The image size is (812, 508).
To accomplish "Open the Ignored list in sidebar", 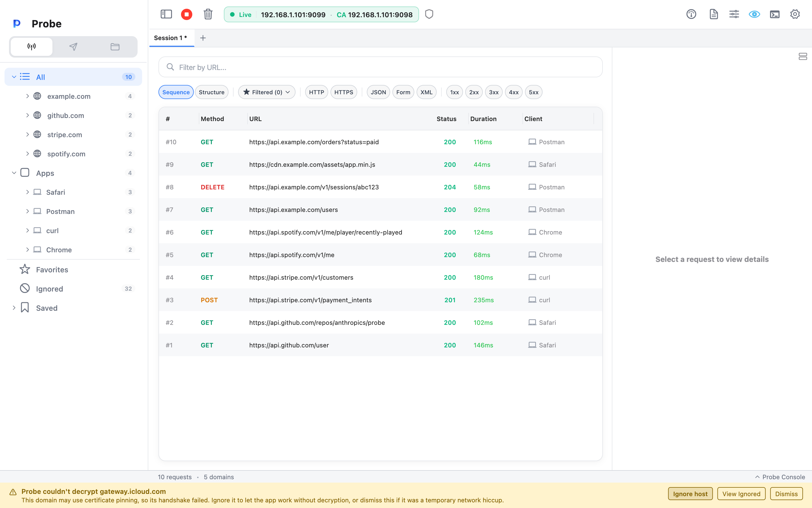I will (x=73, y=289).
